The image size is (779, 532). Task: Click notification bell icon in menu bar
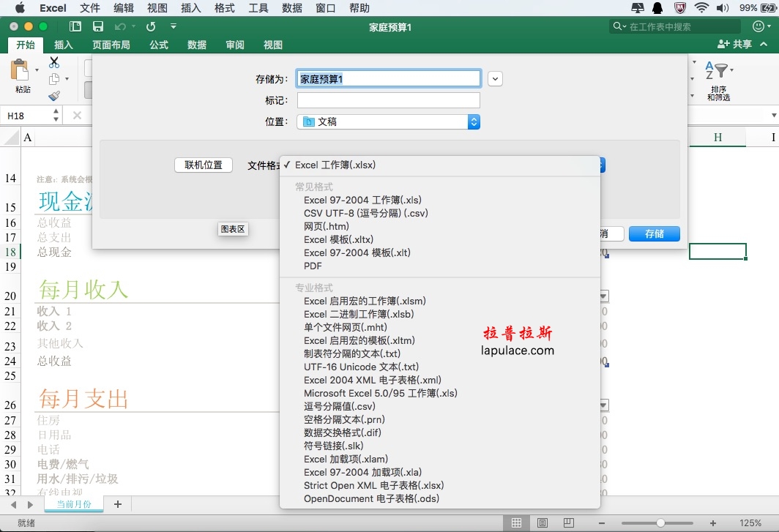[657, 7]
